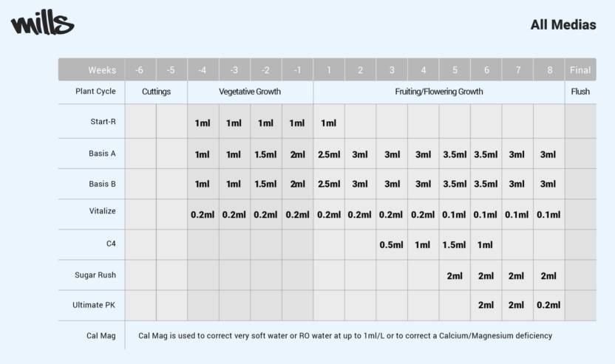Select week -6 column header
Image resolution: width=615 pixels, height=364 pixels.
[x=139, y=70]
